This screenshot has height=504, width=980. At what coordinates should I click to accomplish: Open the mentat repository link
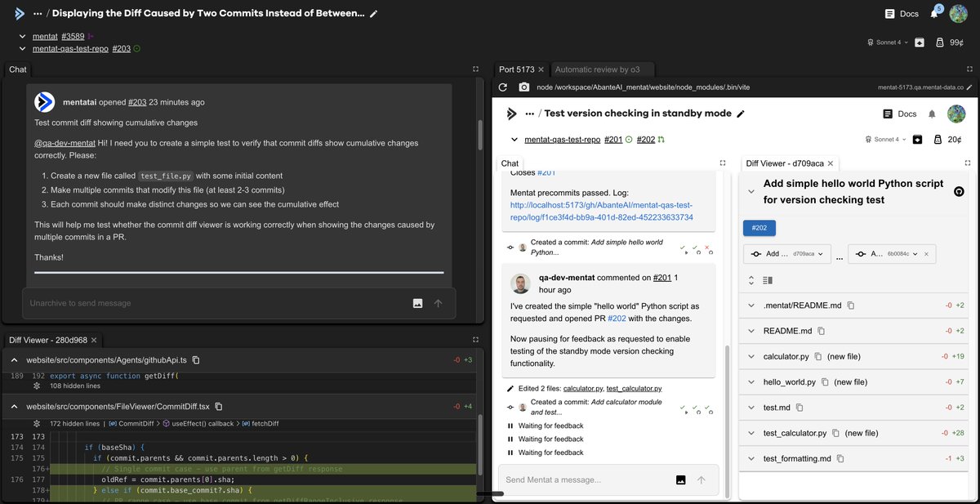pyautogui.click(x=45, y=37)
